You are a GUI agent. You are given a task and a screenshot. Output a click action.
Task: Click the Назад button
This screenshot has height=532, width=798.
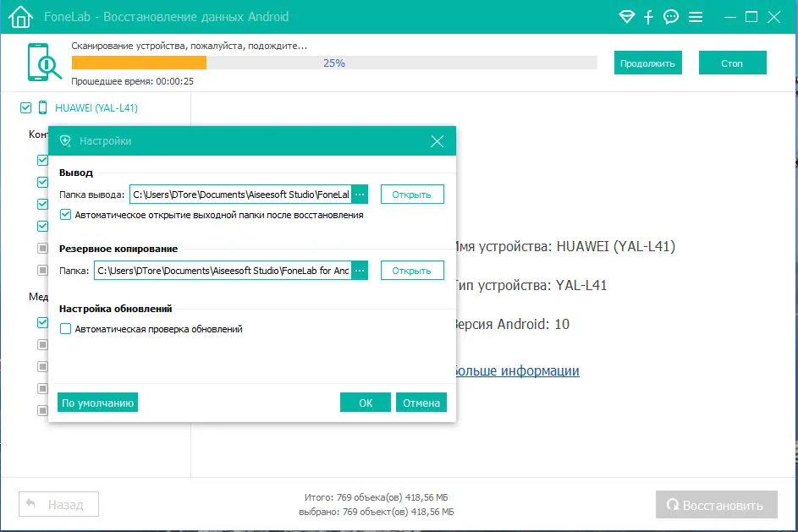click(x=59, y=505)
